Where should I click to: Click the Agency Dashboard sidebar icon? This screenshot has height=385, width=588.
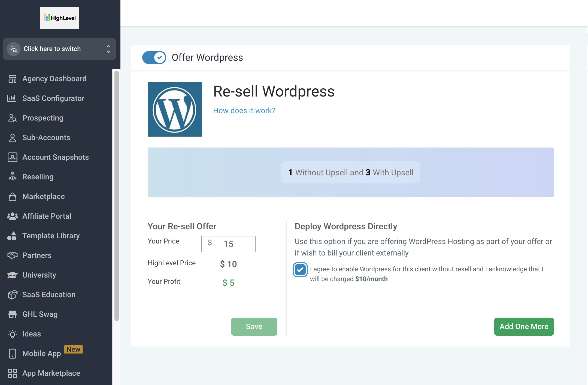click(x=13, y=79)
